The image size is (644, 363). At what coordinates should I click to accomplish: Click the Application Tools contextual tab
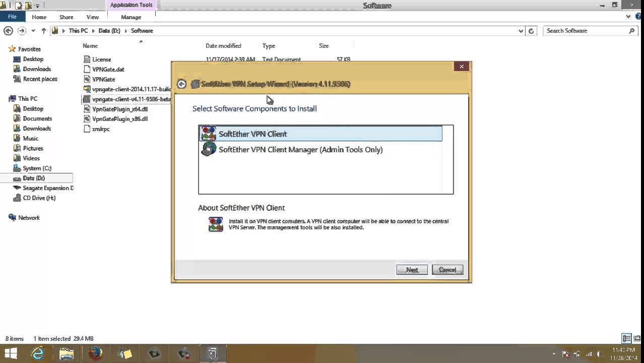click(131, 5)
